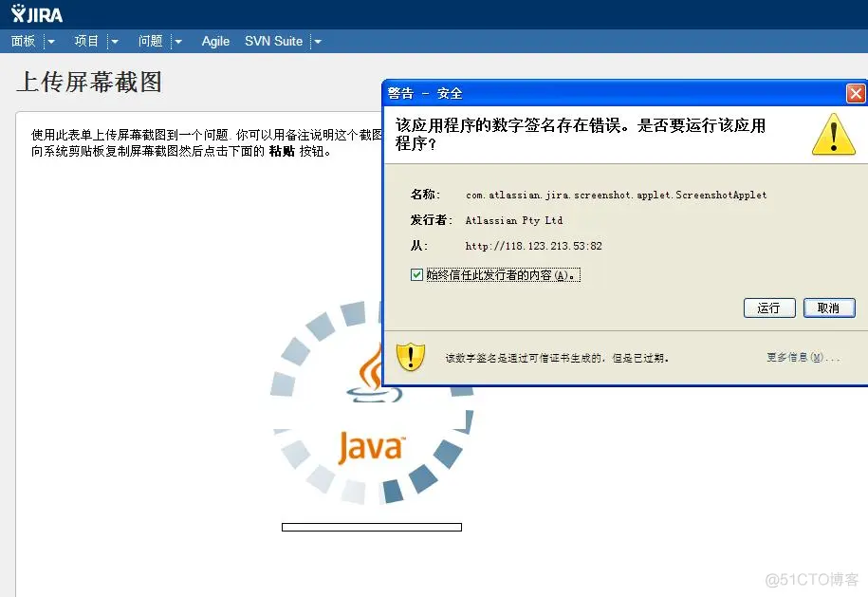Expand the 问题 dropdown arrow
This screenshot has height=597, width=868.
pyautogui.click(x=177, y=42)
